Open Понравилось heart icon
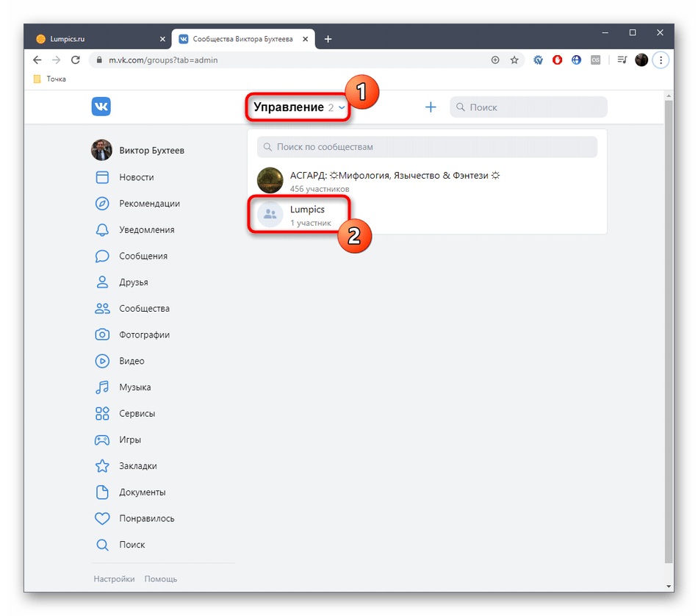698x616 pixels. 102,518
